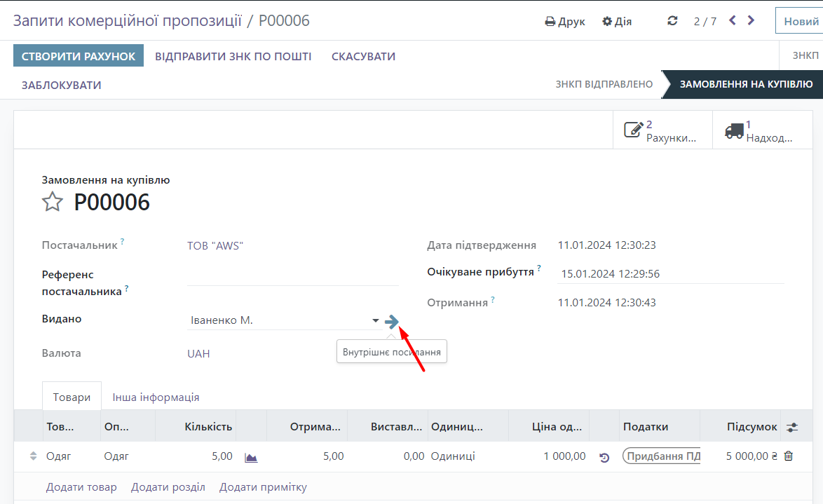
Task: Open the Друк print menu
Action: 565,21
